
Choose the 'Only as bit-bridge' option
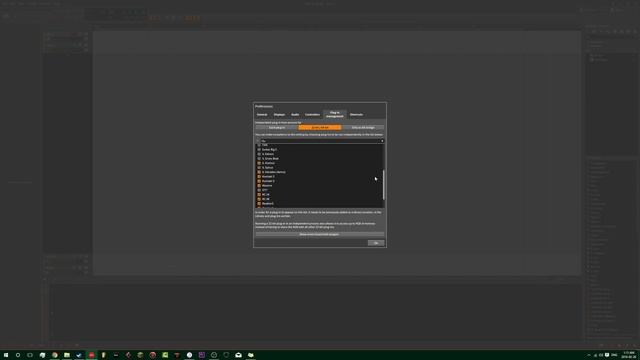(x=363, y=127)
